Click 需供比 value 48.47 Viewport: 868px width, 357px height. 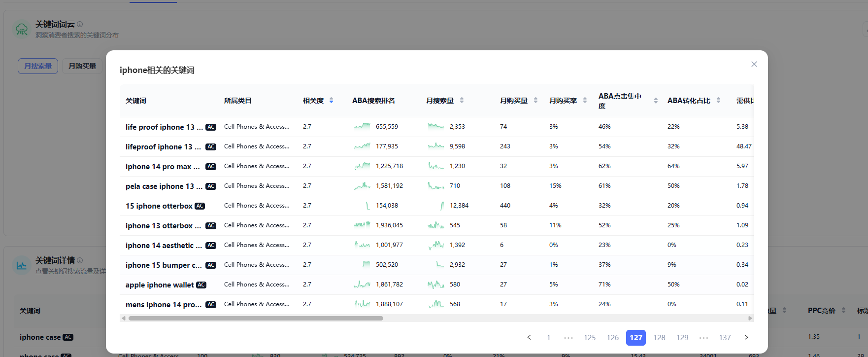tap(744, 146)
